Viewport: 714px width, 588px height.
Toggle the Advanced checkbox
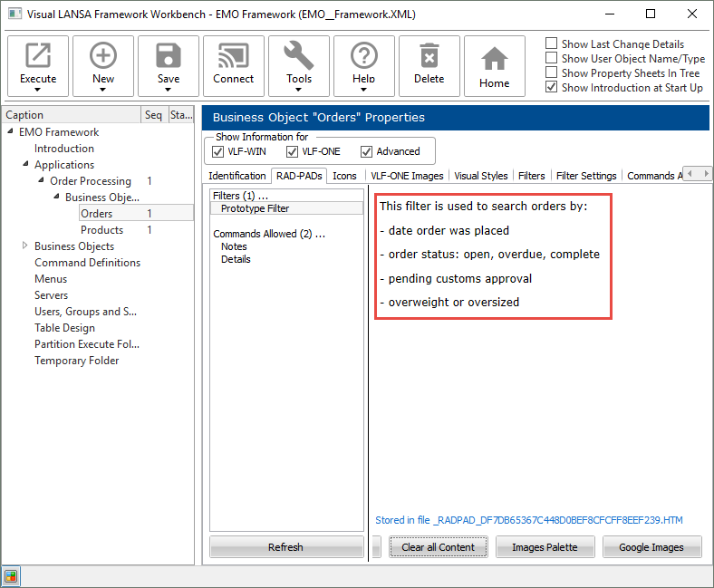click(x=366, y=151)
